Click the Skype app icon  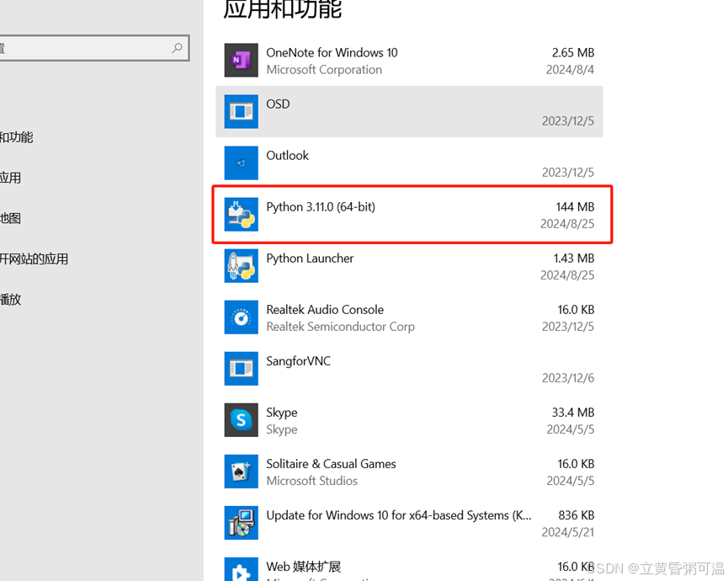click(241, 420)
